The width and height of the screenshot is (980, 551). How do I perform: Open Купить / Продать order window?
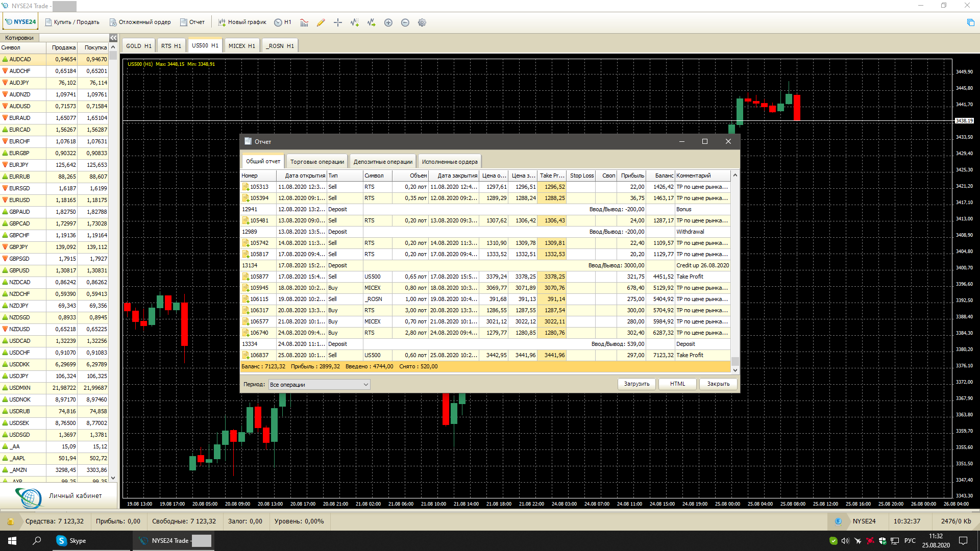(72, 22)
